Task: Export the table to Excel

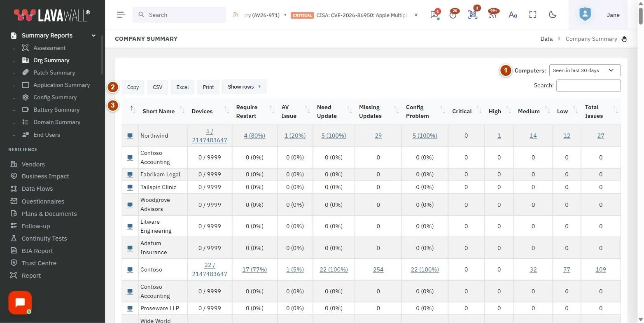Action: (x=182, y=87)
